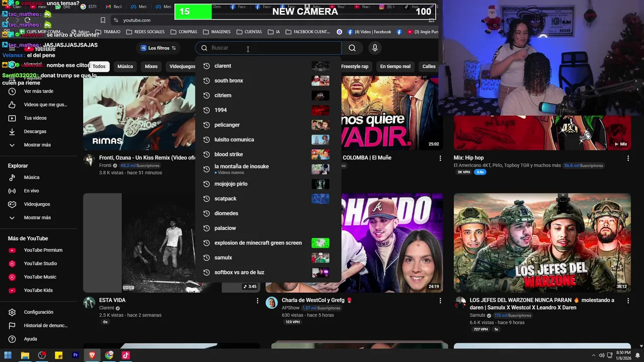Choose 'blood strike' search suggestion
Screen dimensions: 644x362
[268, 154]
